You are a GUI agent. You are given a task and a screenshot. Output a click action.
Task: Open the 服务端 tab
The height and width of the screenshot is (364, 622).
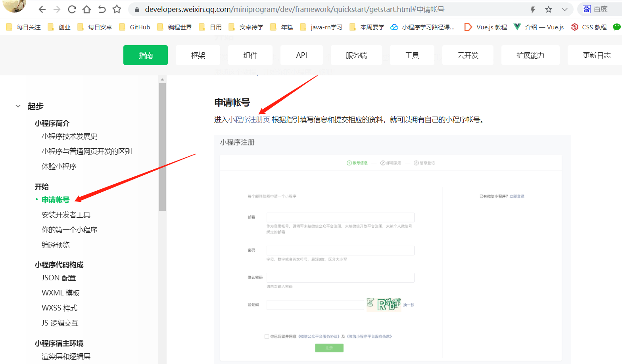click(356, 55)
